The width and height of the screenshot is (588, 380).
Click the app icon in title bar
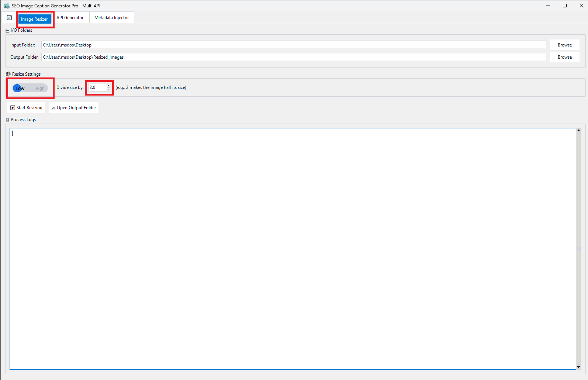[6, 6]
